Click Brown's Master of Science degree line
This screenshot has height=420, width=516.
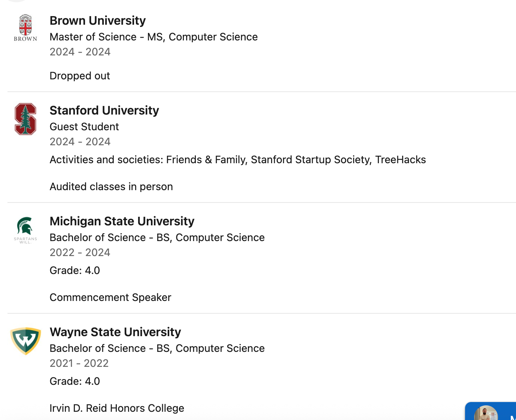[x=154, y=37]
